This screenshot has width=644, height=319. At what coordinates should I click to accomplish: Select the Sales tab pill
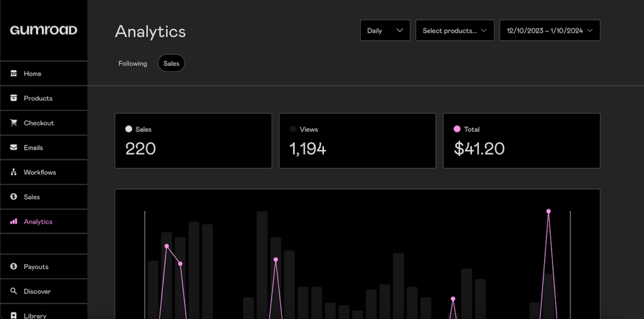171,63
